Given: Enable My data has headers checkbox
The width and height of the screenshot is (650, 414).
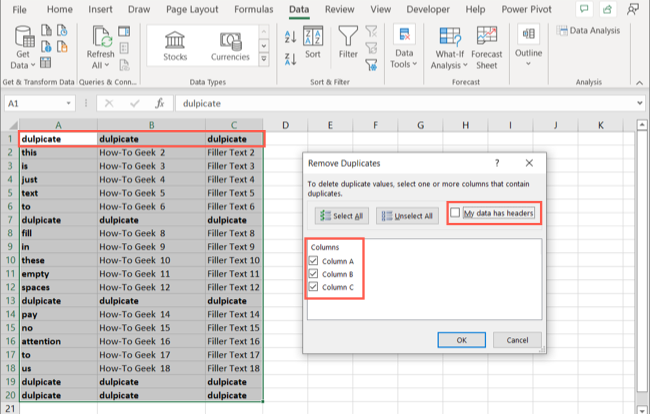Looking at the screenshot, I should (x=456, y=213).
